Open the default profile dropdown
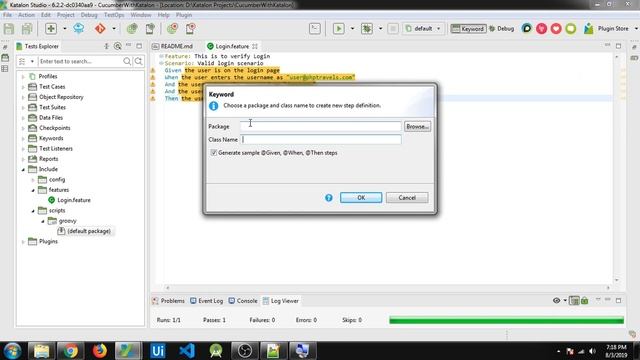This screenshot has height=360, width=640. pos(423,29)
